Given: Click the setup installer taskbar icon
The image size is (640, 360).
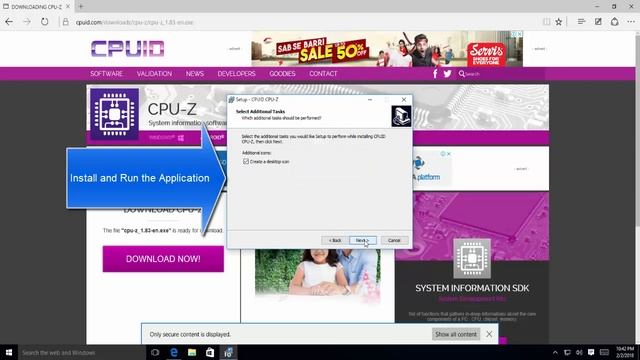Looking at the screenshot, I should tap(228, 353).
